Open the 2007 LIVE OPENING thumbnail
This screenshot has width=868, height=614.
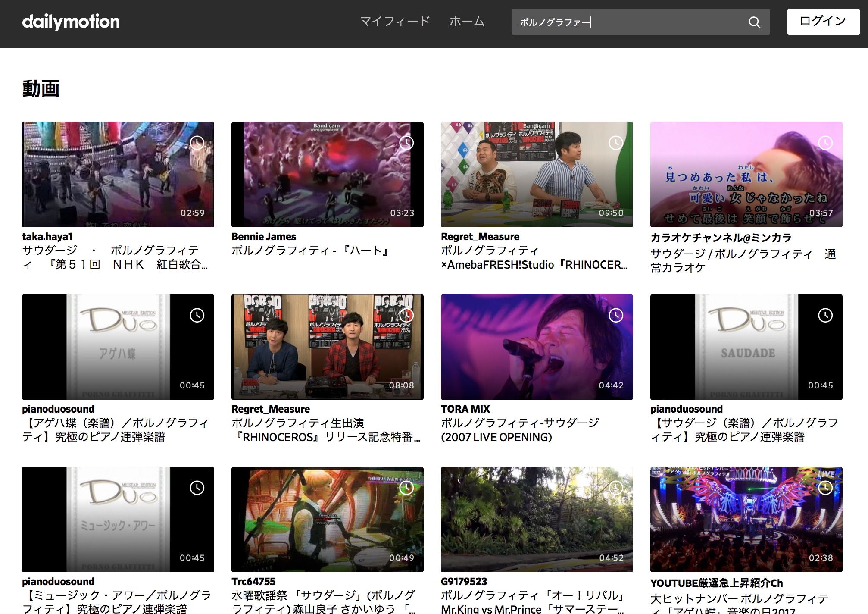pyautogui.click(x=537, y=347)
